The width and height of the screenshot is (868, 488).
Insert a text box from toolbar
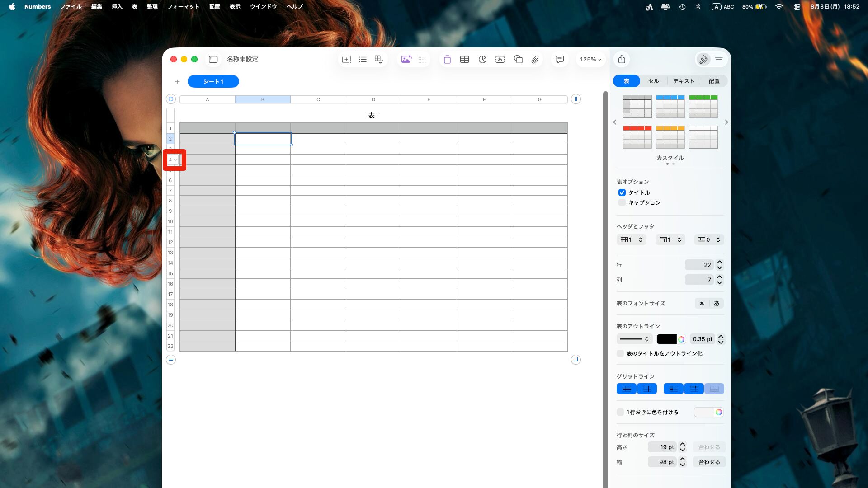[500, 59]
